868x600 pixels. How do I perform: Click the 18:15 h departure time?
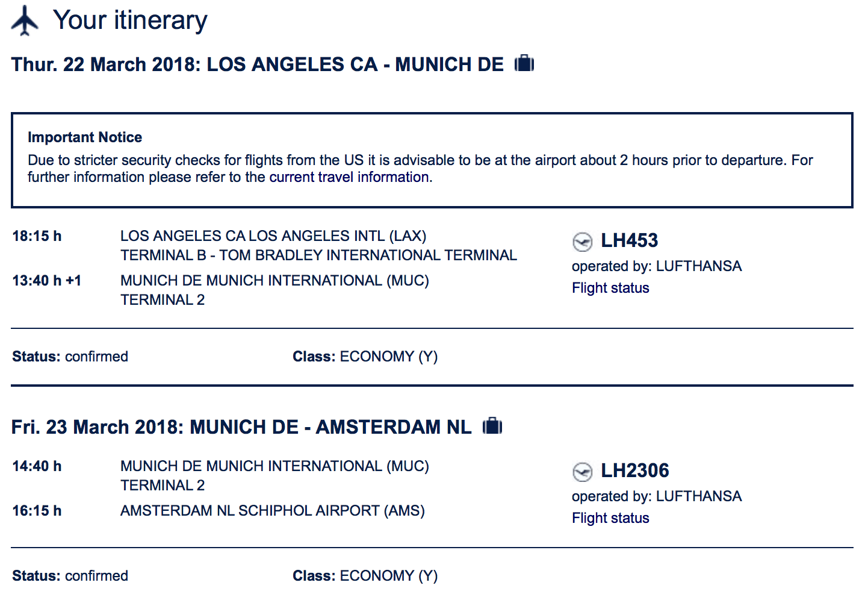(x=37, y=236)
